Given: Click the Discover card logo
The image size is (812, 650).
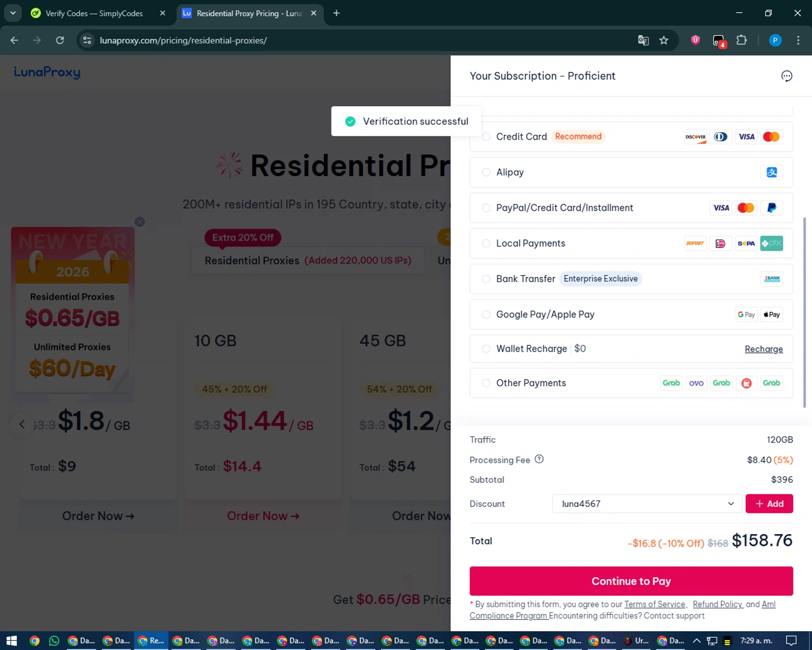Looking at the screenshot, I should (x=696, y=136).
